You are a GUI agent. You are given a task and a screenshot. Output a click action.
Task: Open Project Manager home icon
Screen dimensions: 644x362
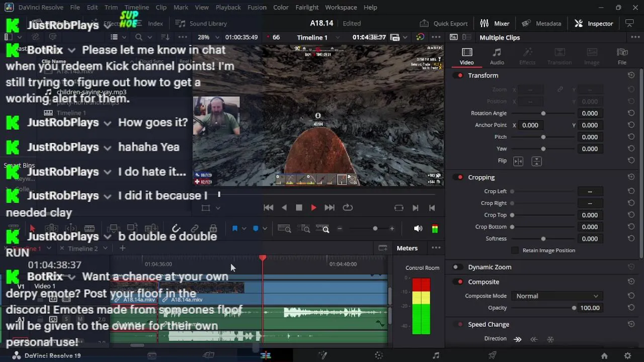click(604, 355)
